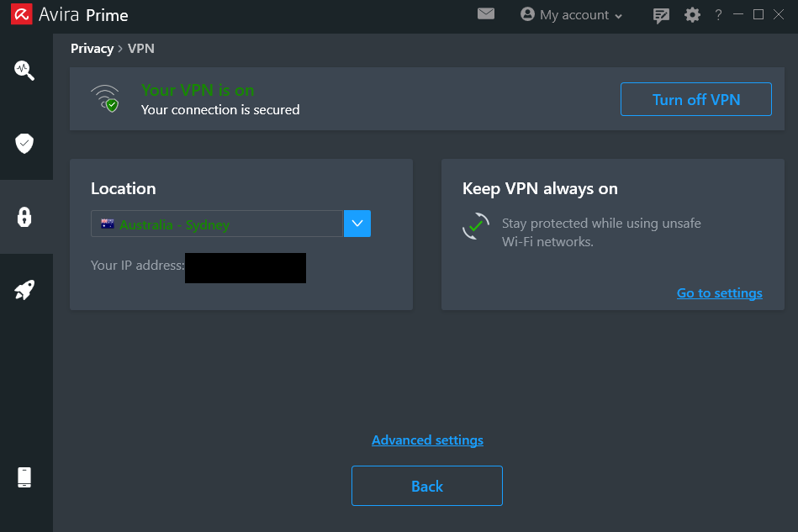Viewport: 798px width, 532px height.
Task: Click the Avira logo icon
Action: tap(21, 14)
